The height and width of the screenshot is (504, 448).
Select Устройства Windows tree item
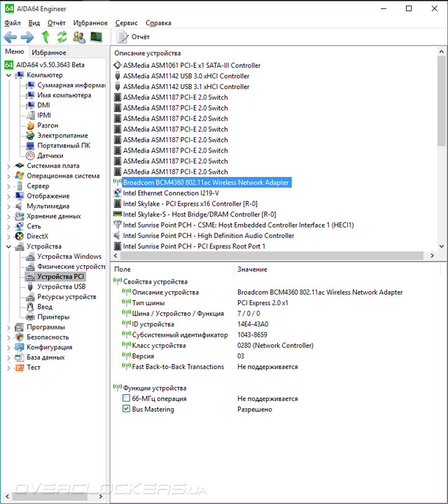[69, 256]
